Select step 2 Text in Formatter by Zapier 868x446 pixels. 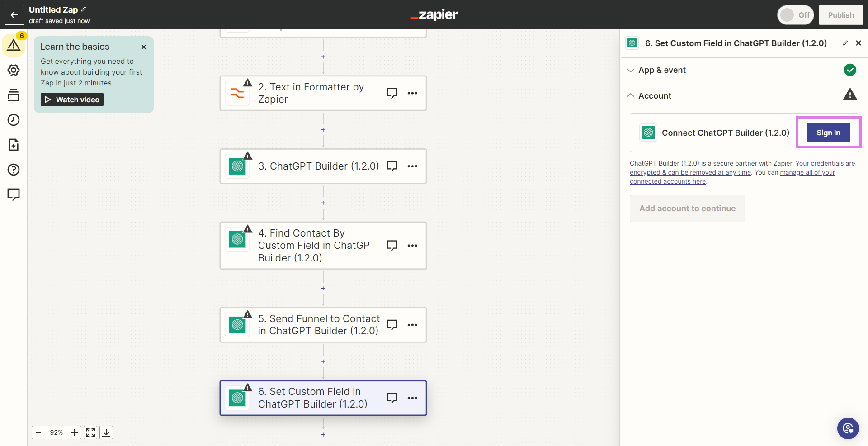click(323, 93)
